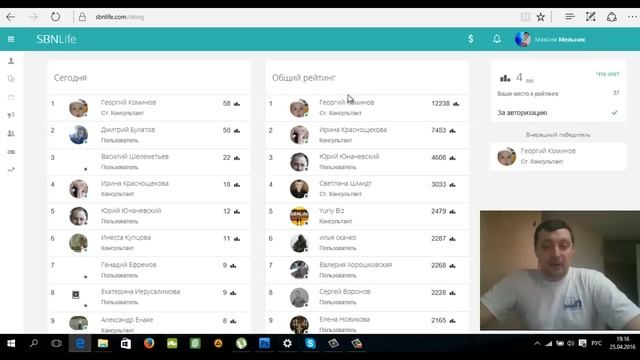Image resolution: width=640 pixels, height=360 pixels.
Task: Open the Make a Web Note pen icon
Action: [591, 17]
